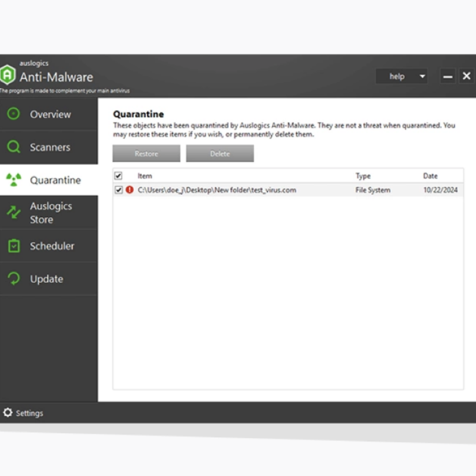Toggle selection of the quarantined file entry
476x476 pixels.
coord(120,190)
